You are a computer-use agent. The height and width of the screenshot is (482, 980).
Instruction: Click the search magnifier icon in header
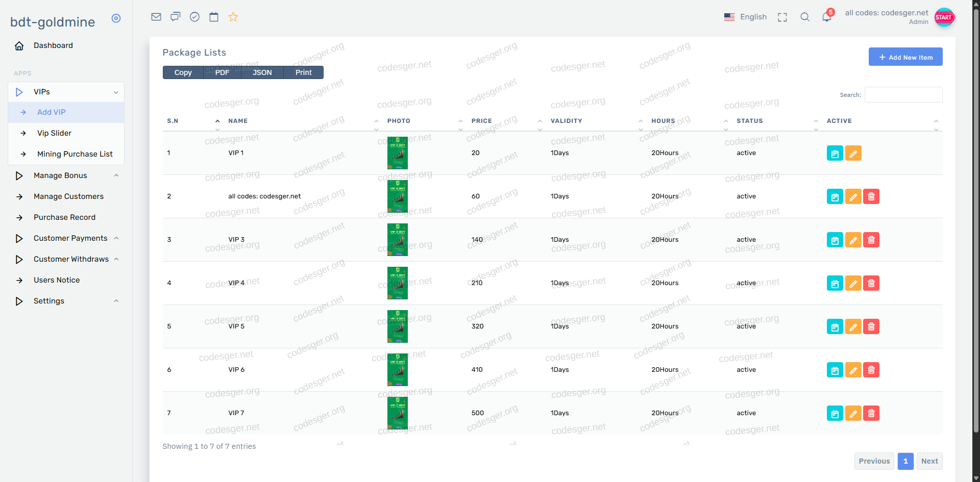(805, 17)
